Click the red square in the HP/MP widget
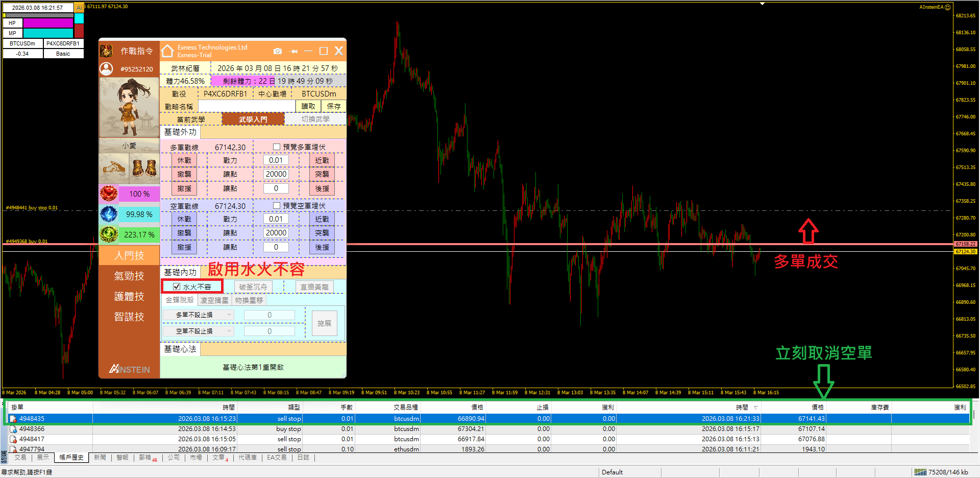 79,31
